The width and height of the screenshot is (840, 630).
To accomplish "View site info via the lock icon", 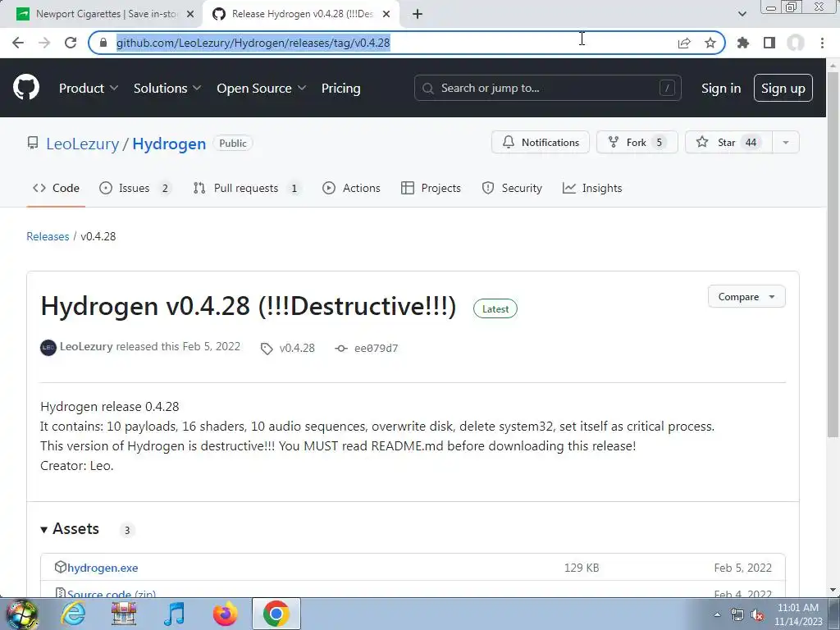I will point(103,43).
